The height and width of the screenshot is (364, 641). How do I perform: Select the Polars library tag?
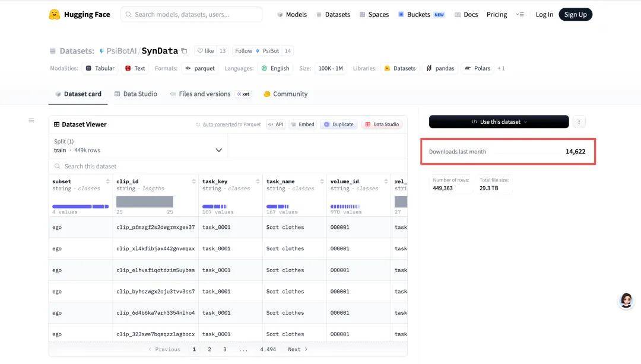(x=477, y=68)
